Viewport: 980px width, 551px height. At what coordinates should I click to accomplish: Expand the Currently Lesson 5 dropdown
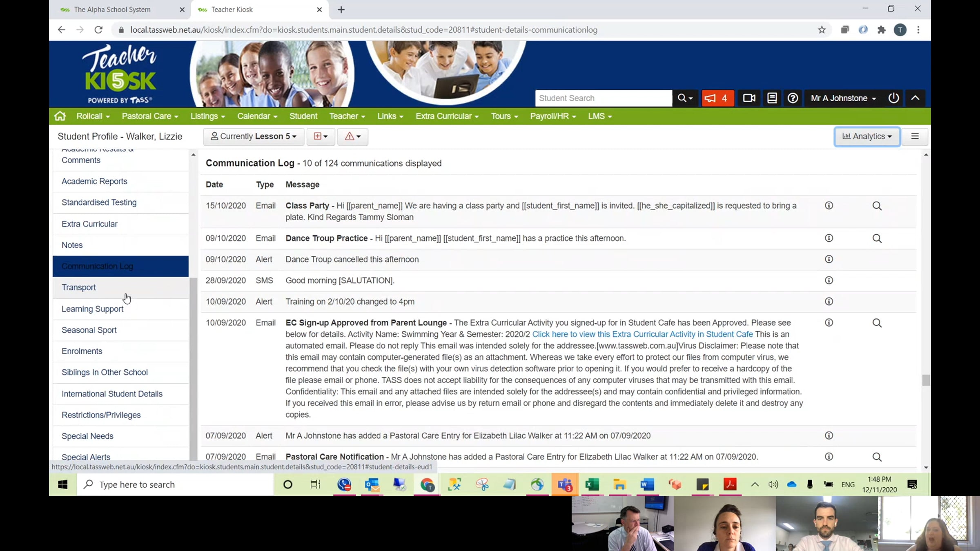click(254, 136)
